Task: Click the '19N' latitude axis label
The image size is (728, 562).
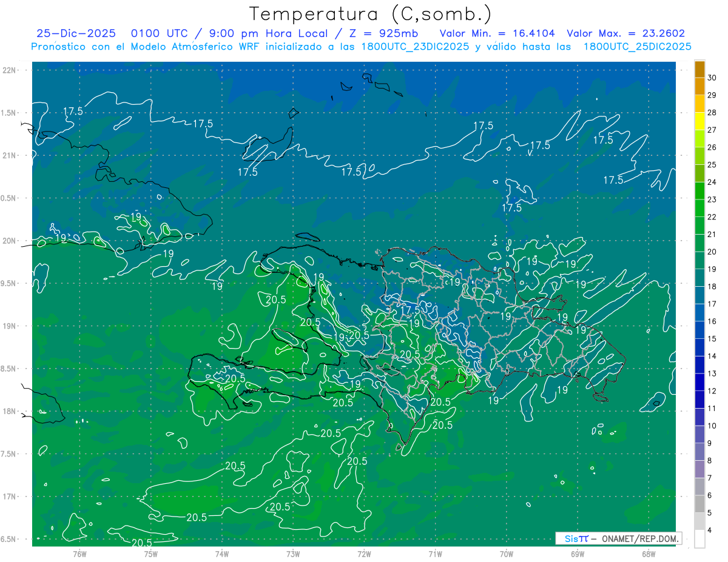Action: tap(10, 326)
